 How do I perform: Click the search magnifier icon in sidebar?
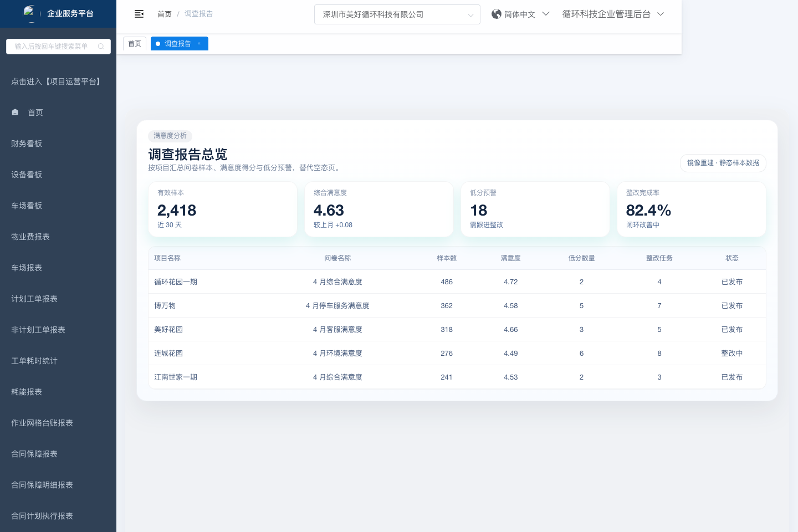point(101,47)
